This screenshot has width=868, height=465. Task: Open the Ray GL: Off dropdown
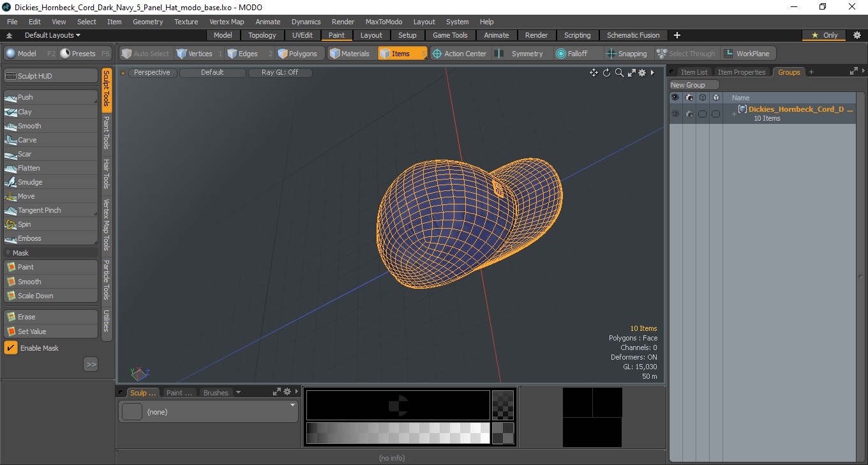click(x=280, y=73)
